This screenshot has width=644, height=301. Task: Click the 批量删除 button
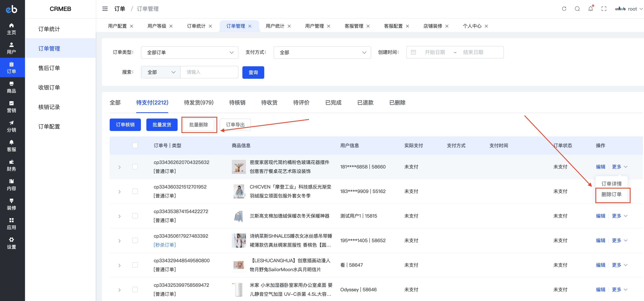coord(199,125)
